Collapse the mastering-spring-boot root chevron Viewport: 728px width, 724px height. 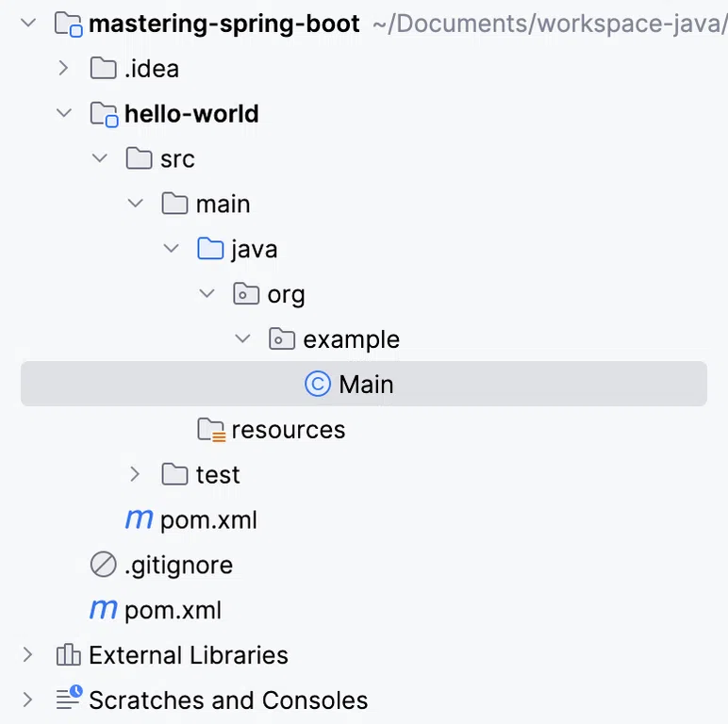coord(28,23)
